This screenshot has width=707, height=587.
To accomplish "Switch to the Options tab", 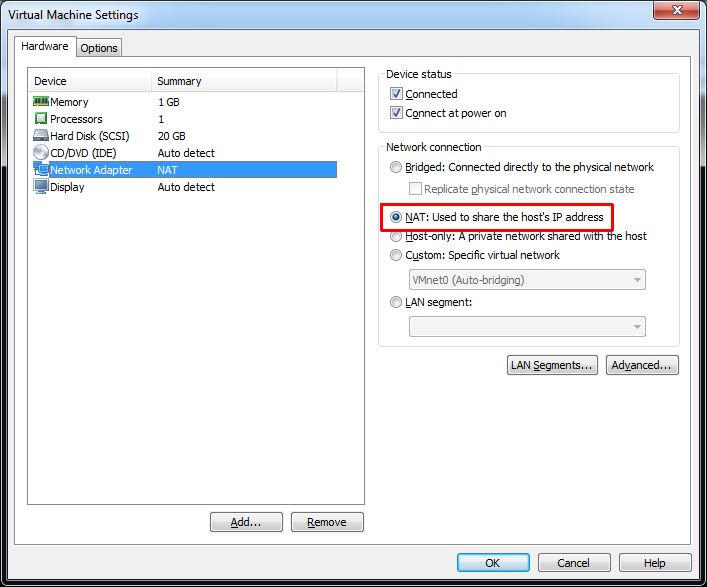I will [99, 48].
